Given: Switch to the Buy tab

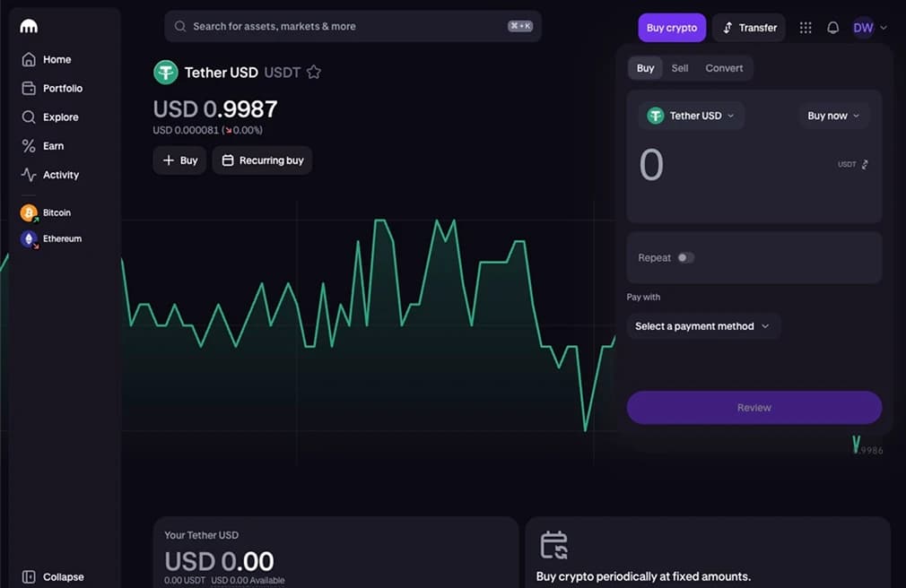Looking at the screenshot, I should tap(645, 68).
